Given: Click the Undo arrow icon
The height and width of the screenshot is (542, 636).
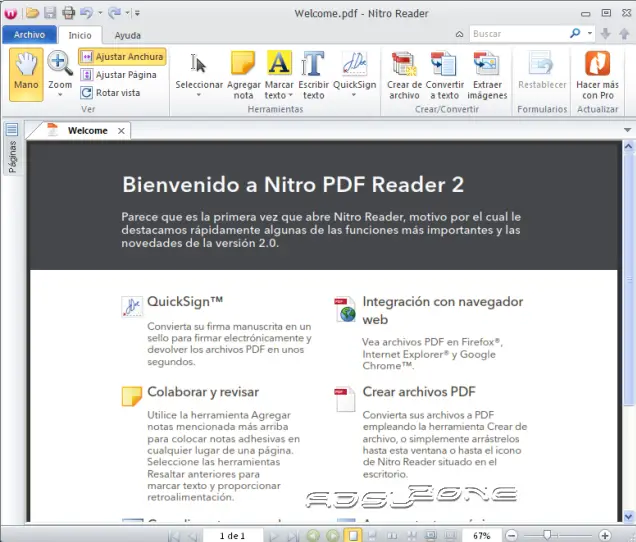Looking at the screenshot, I should (x=86, y=13).
